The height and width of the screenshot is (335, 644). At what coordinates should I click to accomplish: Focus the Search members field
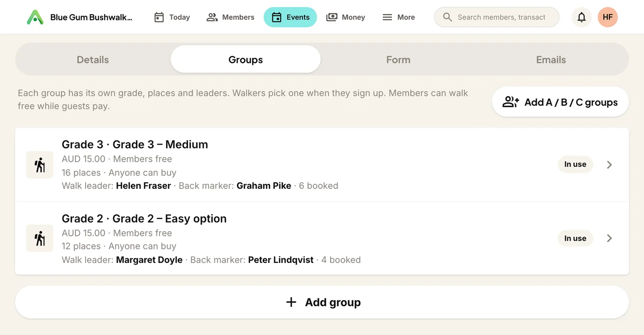click(497, 17)
